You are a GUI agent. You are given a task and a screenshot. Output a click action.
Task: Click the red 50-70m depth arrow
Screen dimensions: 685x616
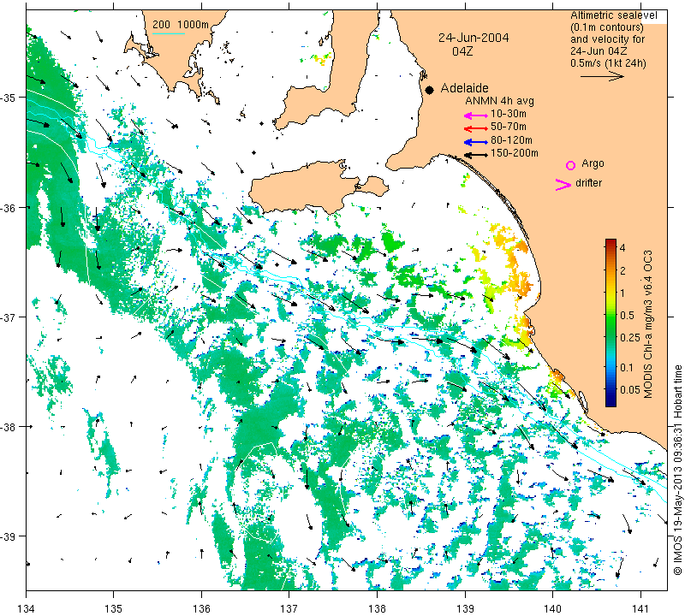pos(476,128)
